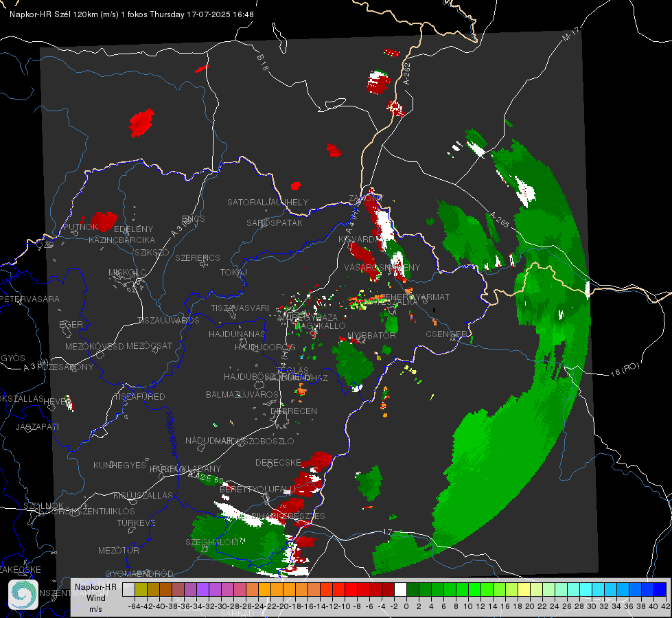The width and height of the screenshot is (672, 618).
Task: Click the HAJDÚNÁNÁS town label
Action: 237,334
